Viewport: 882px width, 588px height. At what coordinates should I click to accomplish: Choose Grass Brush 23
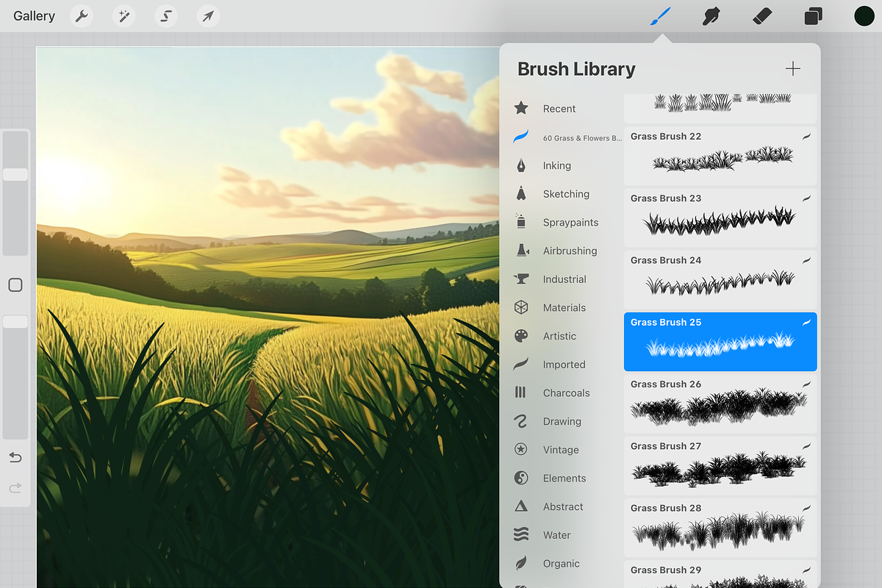720,218
